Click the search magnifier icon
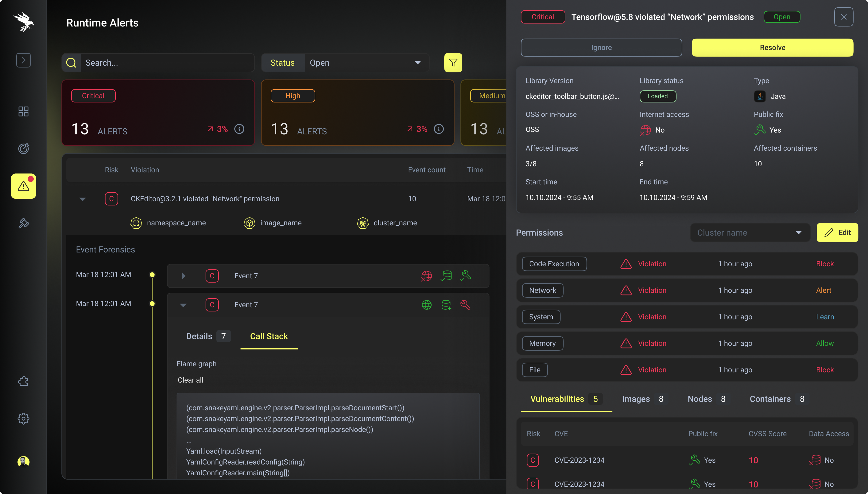The image size is (868, 494). click(x=71, y=63)
